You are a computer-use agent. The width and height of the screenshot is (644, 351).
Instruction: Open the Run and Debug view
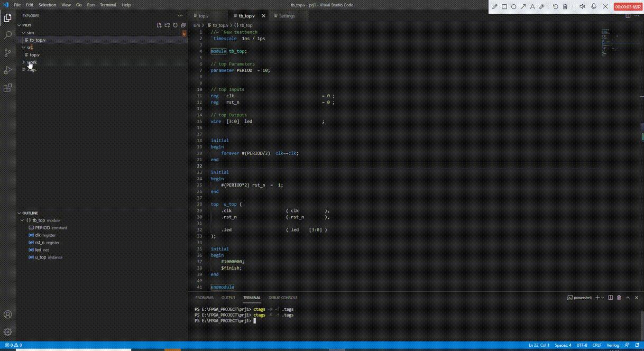8,70
